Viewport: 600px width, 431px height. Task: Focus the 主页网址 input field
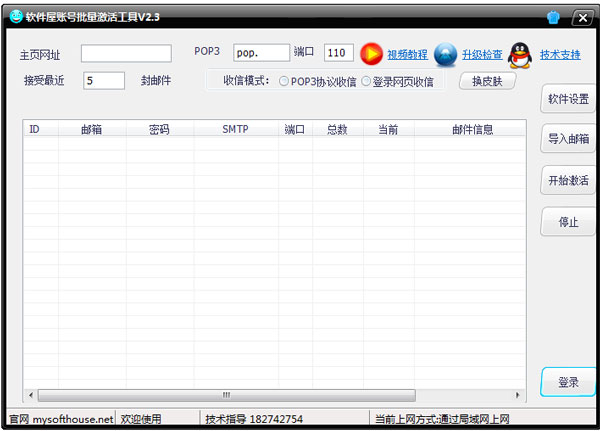point(126,54)
